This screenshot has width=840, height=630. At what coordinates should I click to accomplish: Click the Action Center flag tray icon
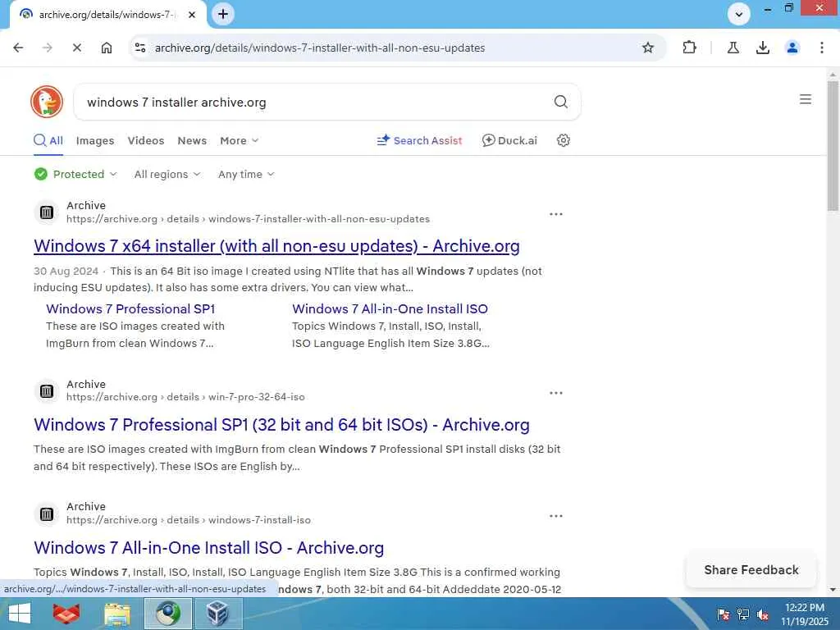click(723, 614)
